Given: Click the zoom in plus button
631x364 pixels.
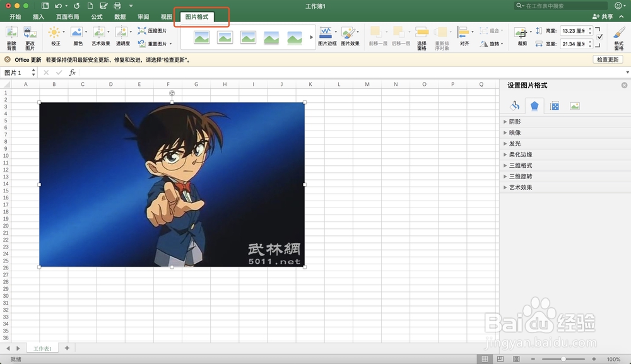Looking at the screenshot, I should (x=594, y=359).
